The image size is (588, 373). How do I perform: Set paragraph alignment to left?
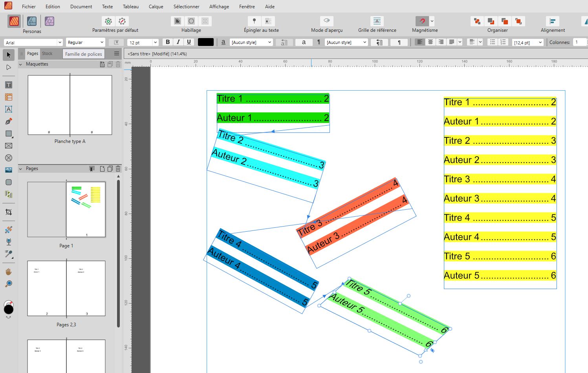pyautogui.click(x=420, y=42)
